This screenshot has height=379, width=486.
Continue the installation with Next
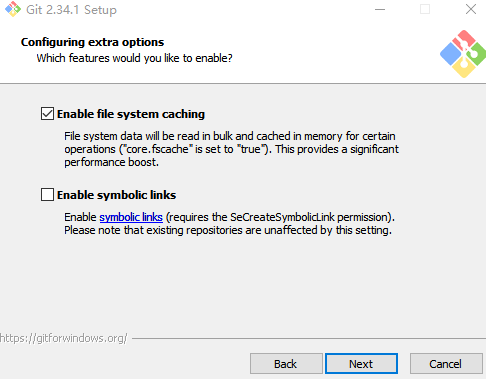[361, 364]
